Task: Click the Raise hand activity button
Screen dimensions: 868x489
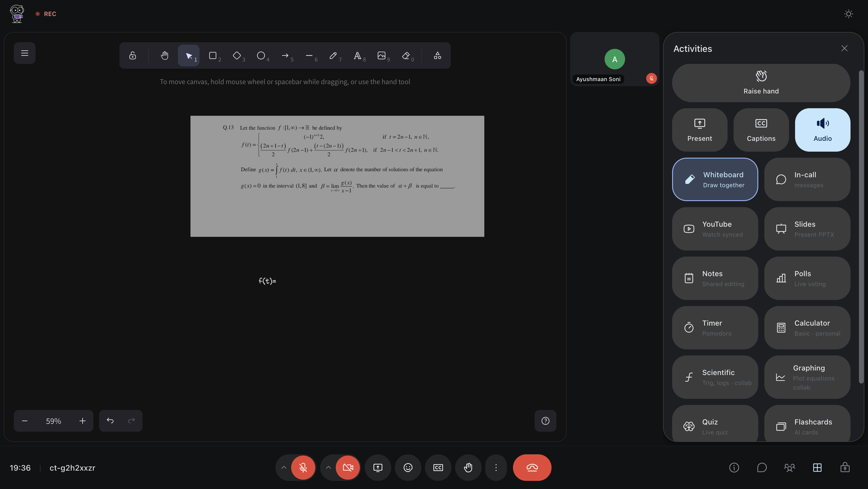Action: point(761,83)
